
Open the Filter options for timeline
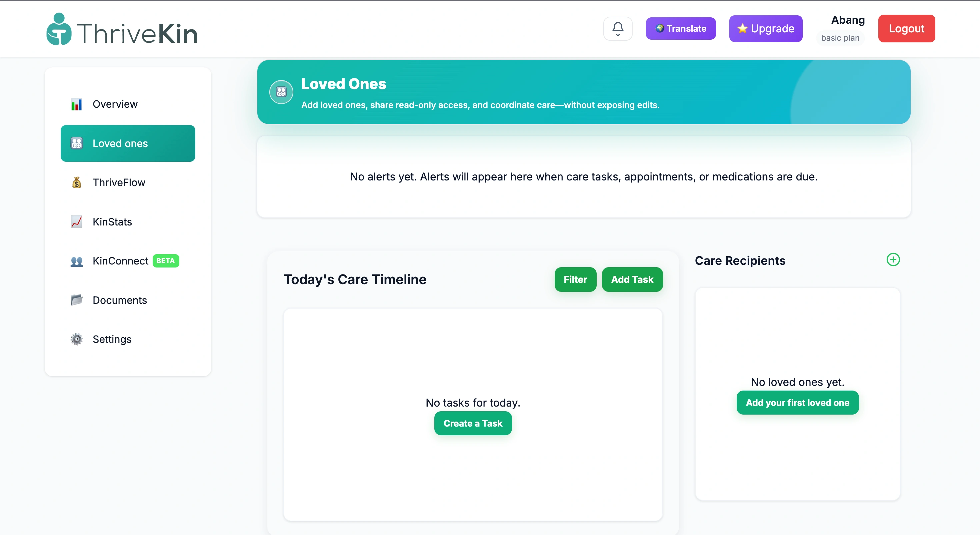[575, 280]
